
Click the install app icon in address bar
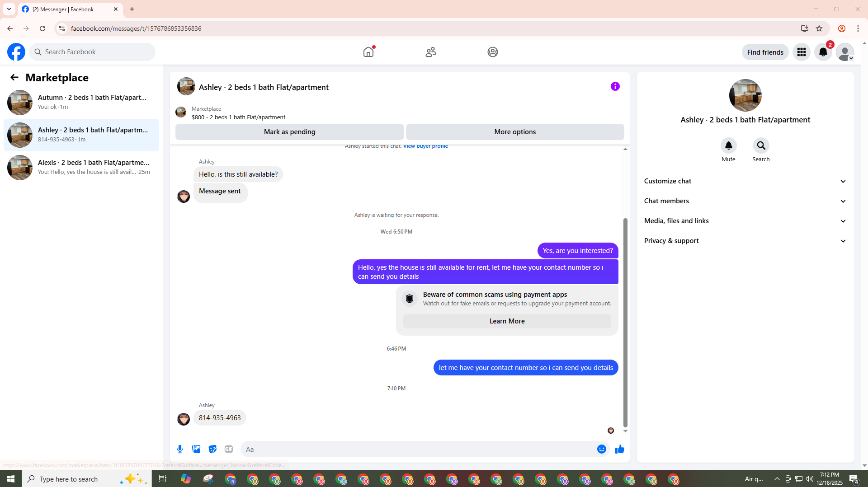coord(804,28)
